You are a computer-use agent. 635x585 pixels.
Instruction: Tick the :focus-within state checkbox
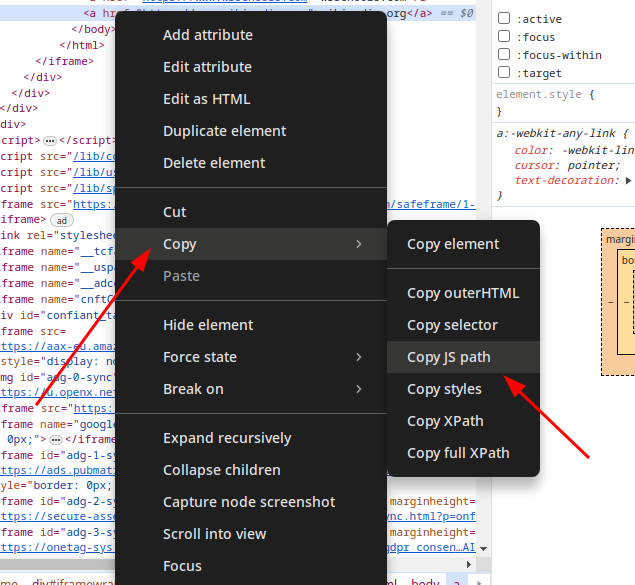pyautogui.click(x=505, y=55)
